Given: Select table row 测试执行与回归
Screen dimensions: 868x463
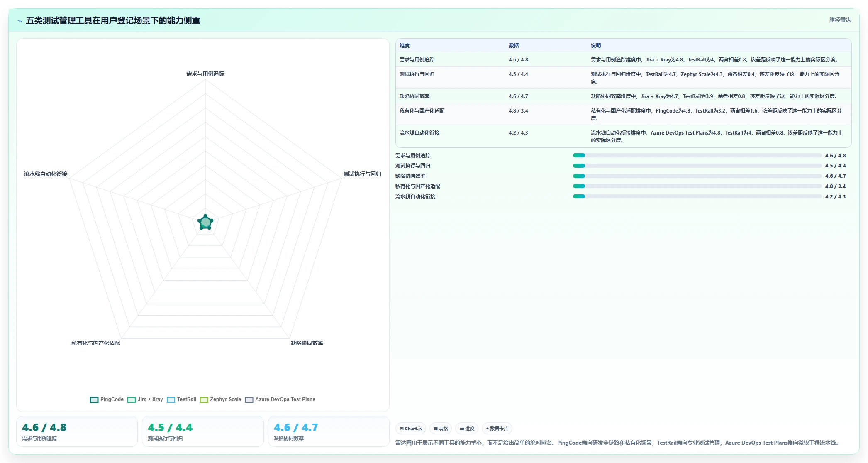Looking at the screenshot, I should pyautogui.click(x=623, y=78).
